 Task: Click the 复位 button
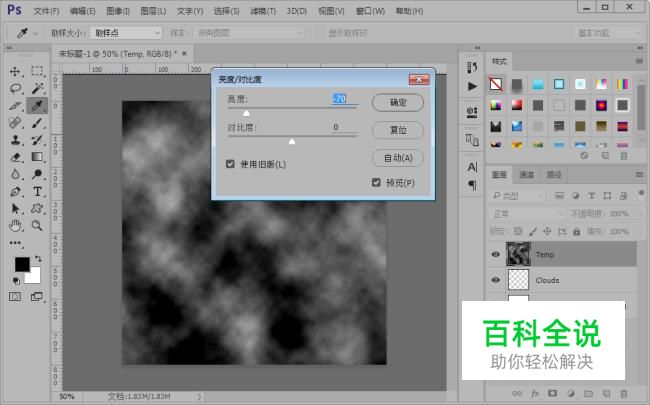[x=398, y=130]
